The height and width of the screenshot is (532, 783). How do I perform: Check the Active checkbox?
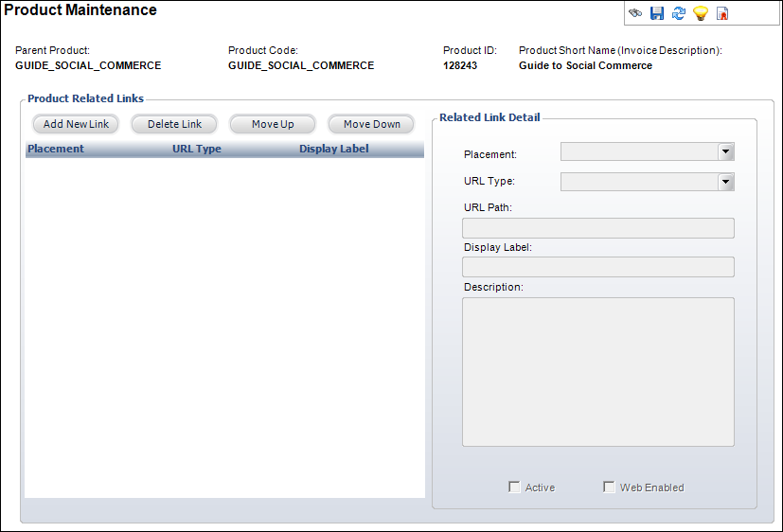coord(514,487)
